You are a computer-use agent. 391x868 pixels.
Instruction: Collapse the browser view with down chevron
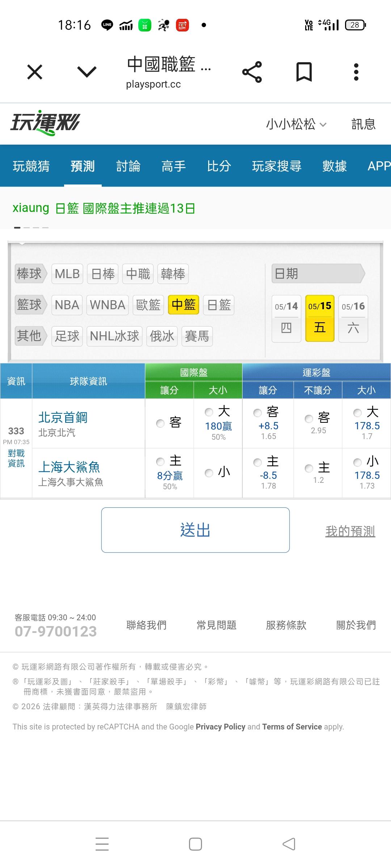click(x=87, y=72)
